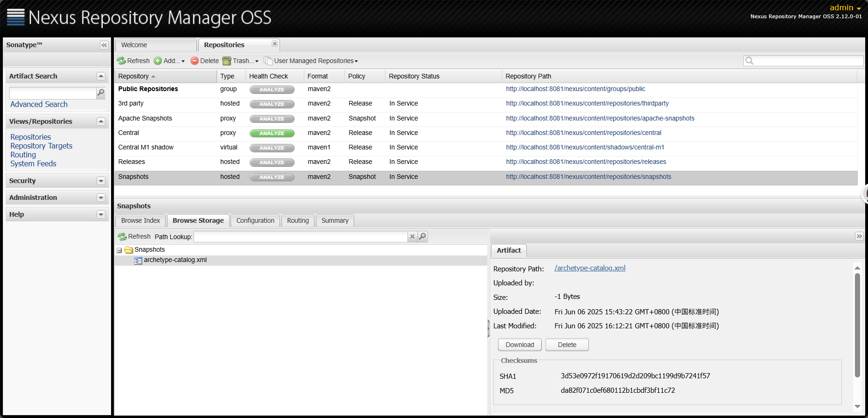Open the Configuration tab
This screenshot has height=418, width=868.
tap(255, 220)
